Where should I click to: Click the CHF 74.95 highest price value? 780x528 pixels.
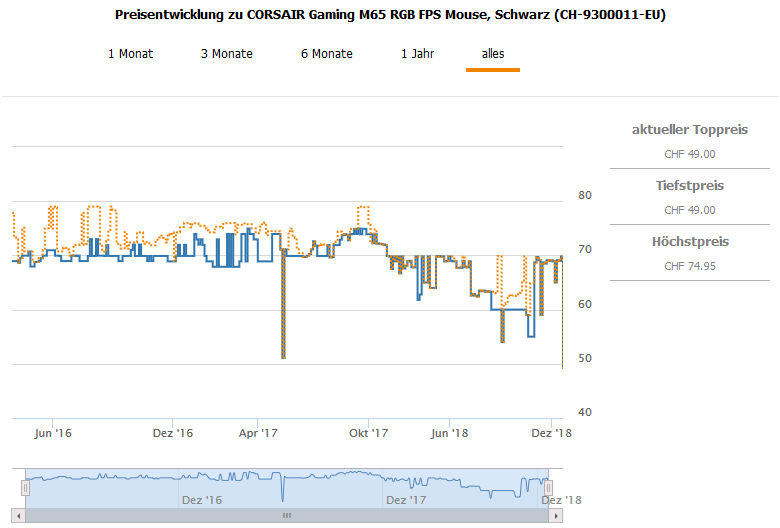point(690,266)
